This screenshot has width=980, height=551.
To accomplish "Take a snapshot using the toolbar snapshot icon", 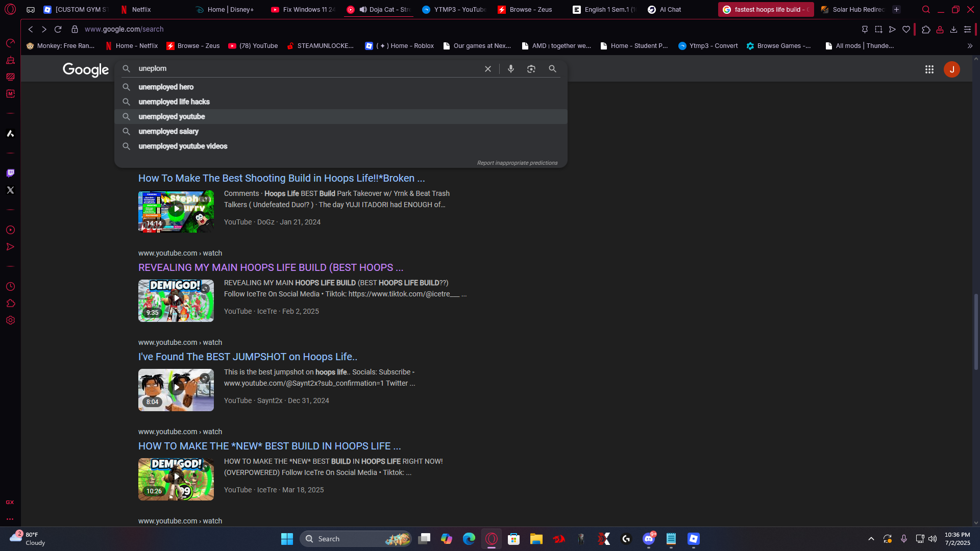I will pos(878,30).
